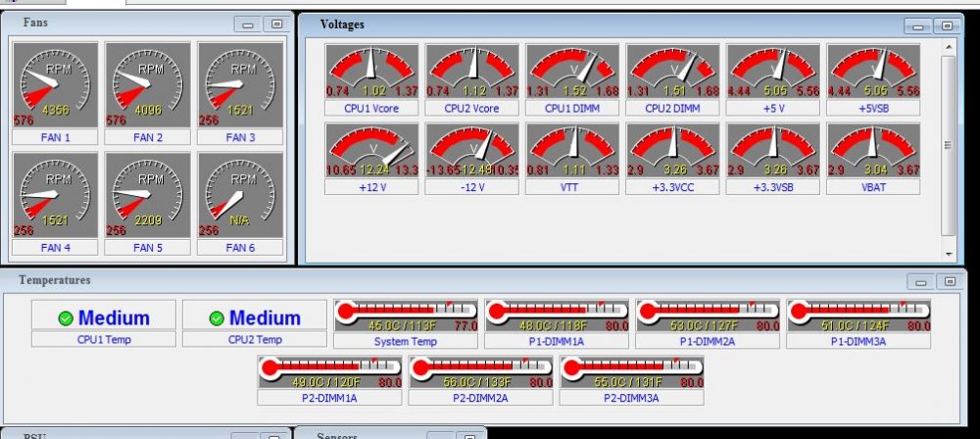Viewport: 980px width, 439px height.
Task: Click the Voltages panel title
Action: [x=342, y=24]
